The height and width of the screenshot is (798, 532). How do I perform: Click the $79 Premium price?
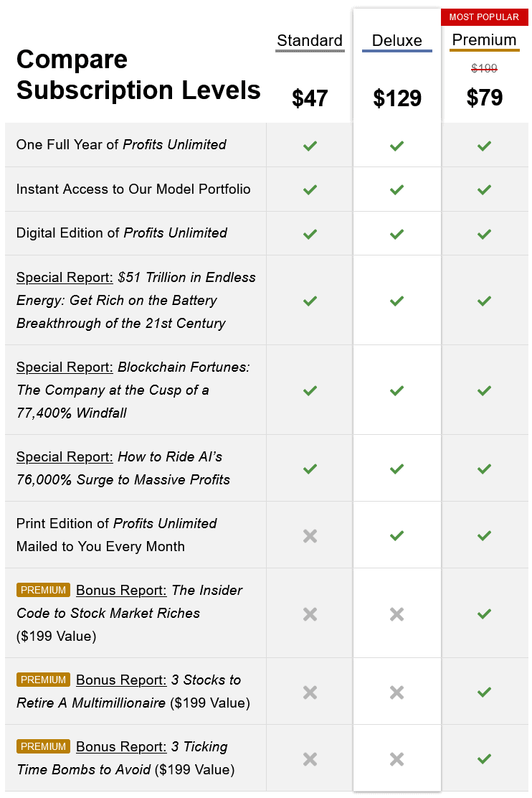(x=484, y=98)
